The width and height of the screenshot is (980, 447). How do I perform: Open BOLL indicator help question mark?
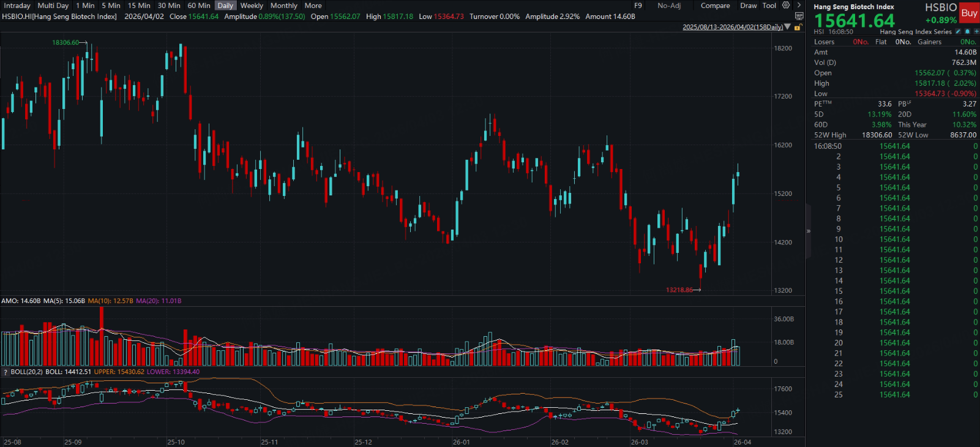[x=6, y=372]
